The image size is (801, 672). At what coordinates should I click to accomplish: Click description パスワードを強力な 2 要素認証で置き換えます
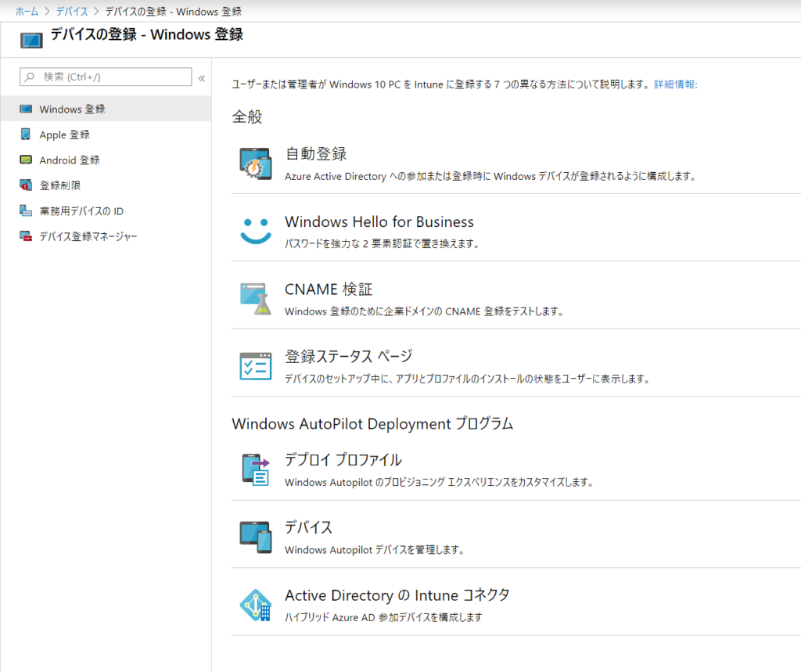point(382,244)
